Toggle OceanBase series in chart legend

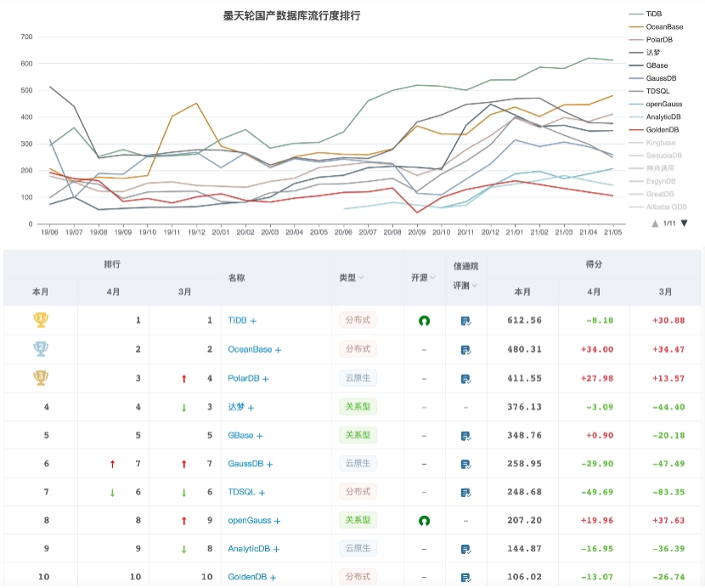click(656, 27)
